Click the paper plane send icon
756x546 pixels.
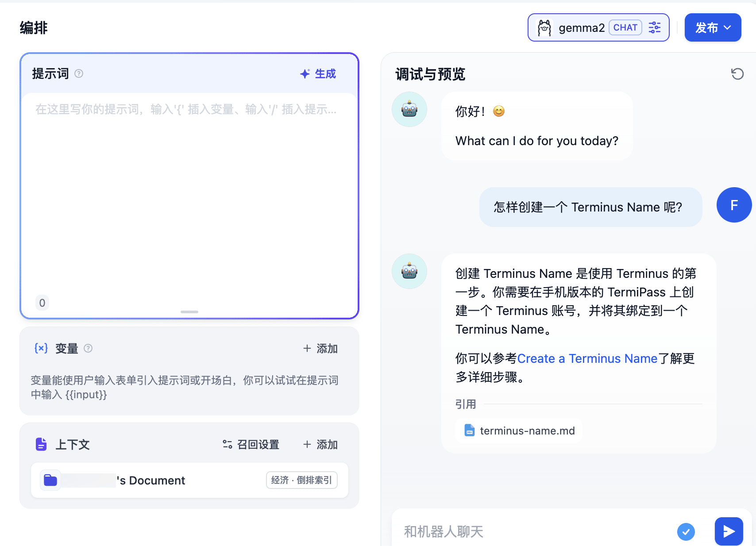728,531
